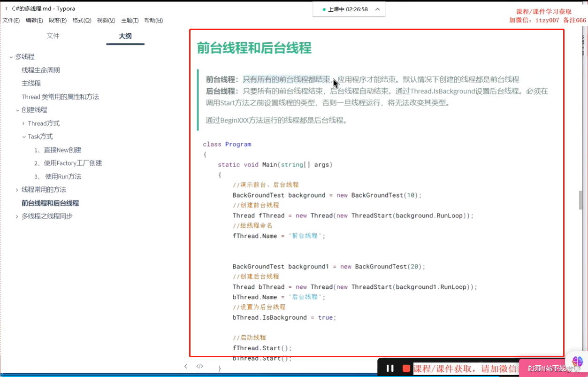
Task: Open the 编辑(E) menu
Action: tap(34, 20)
